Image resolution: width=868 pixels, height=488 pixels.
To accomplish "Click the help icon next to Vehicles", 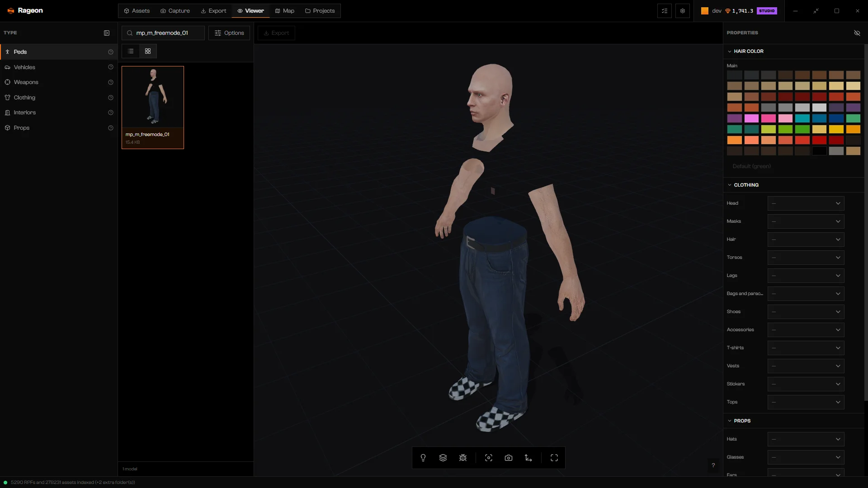I will [x=111, y=67].
